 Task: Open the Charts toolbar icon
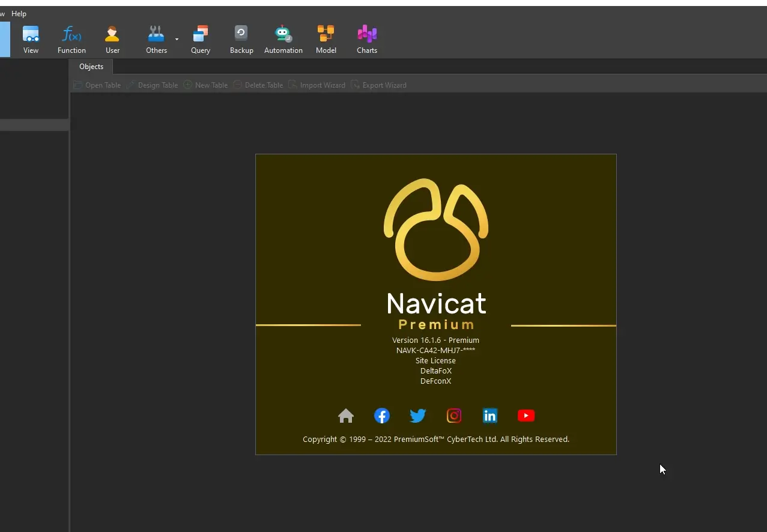pos(367,40)
